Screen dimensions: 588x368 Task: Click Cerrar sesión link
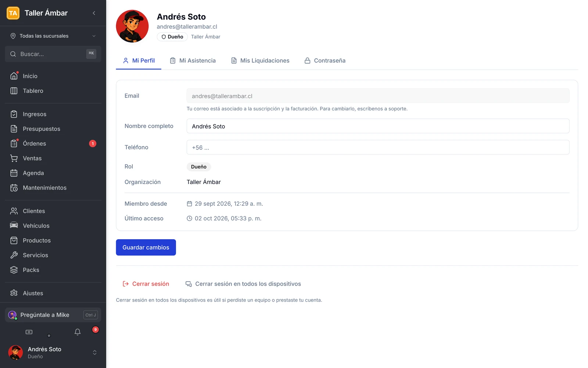click(146, 284)
